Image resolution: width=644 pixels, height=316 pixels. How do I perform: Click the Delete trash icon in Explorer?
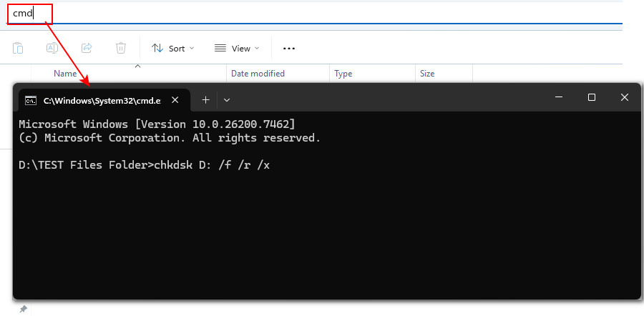click(121, 48)
